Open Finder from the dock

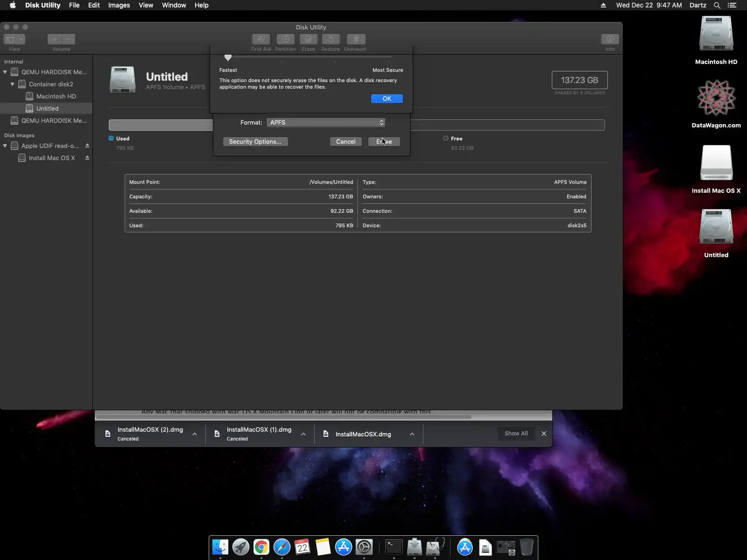pyautogui.click(x=220, y=547)
